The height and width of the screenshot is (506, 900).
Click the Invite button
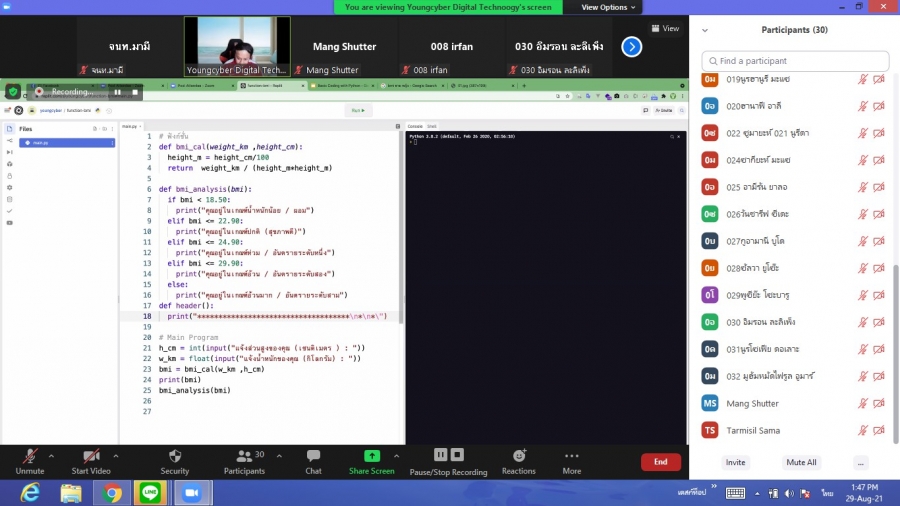(735, 463)
